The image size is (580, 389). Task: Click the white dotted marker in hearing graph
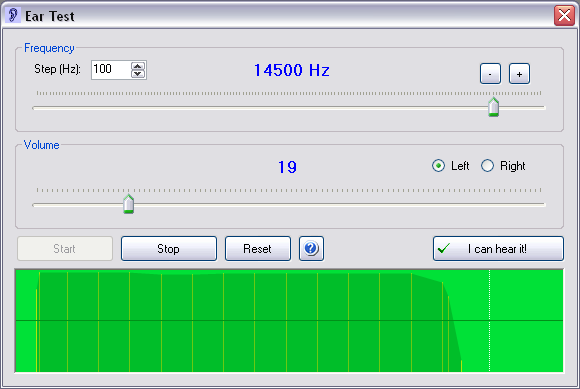[x=489, y=321]
